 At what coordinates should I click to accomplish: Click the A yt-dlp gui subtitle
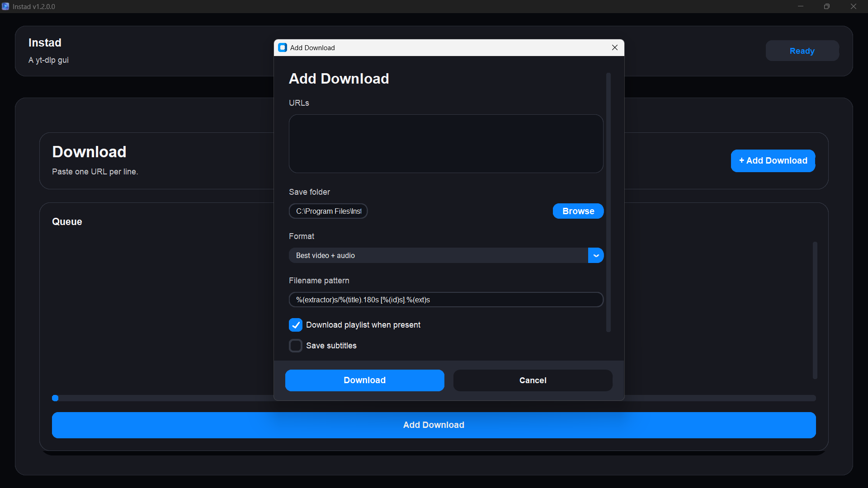coord(48,60)
